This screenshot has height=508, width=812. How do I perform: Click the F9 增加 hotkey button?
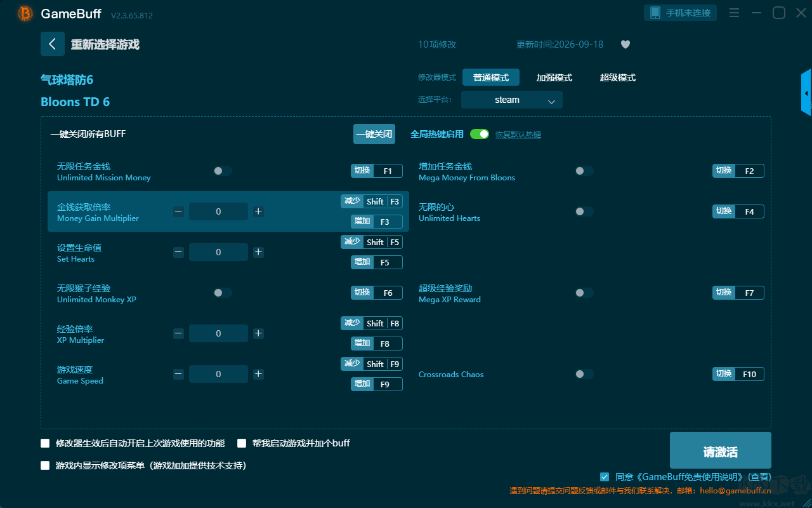point(377,384)
